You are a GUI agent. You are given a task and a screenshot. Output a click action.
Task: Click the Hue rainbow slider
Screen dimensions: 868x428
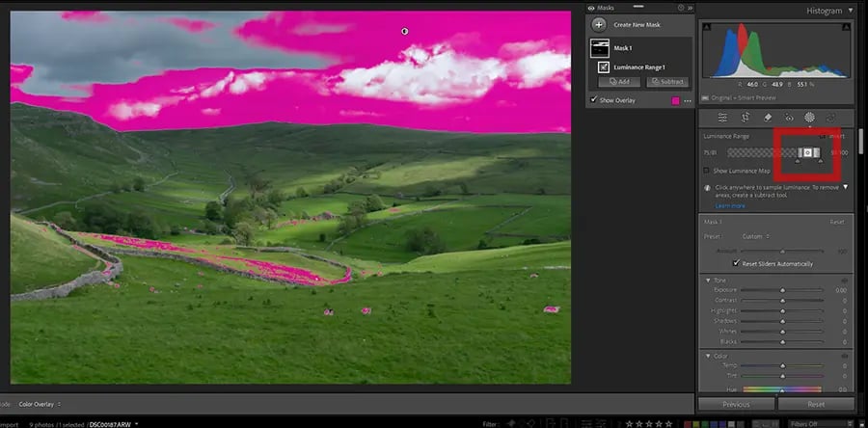coord(782,389)
